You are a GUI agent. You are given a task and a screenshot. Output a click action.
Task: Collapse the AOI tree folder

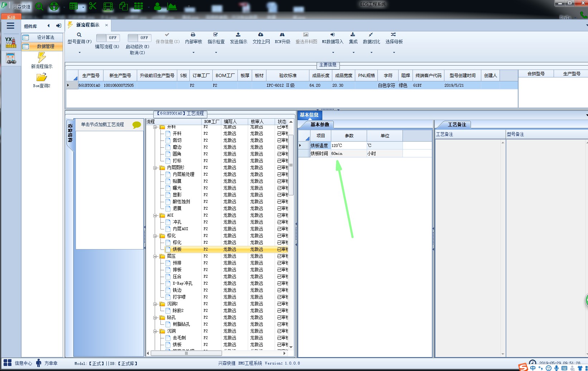(155, 215)
